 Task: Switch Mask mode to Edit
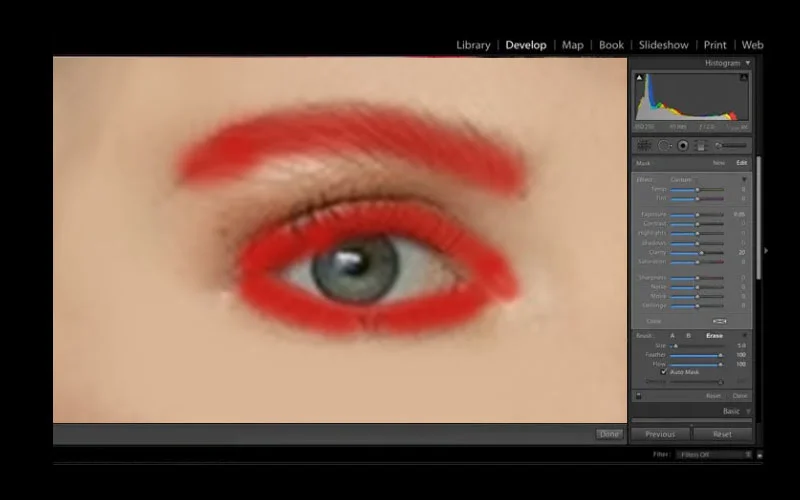(741, 163)
